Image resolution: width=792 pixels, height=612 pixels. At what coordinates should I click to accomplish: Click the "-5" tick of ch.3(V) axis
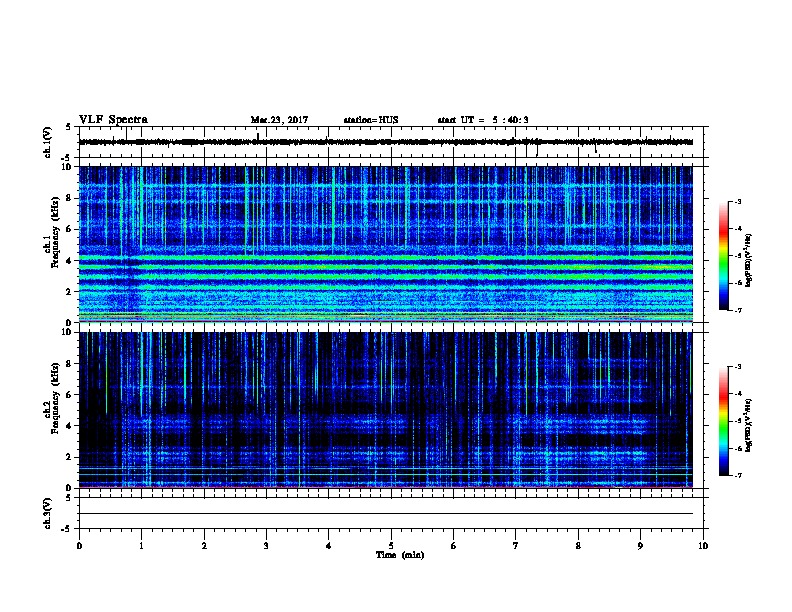click(x=67, y=529)
